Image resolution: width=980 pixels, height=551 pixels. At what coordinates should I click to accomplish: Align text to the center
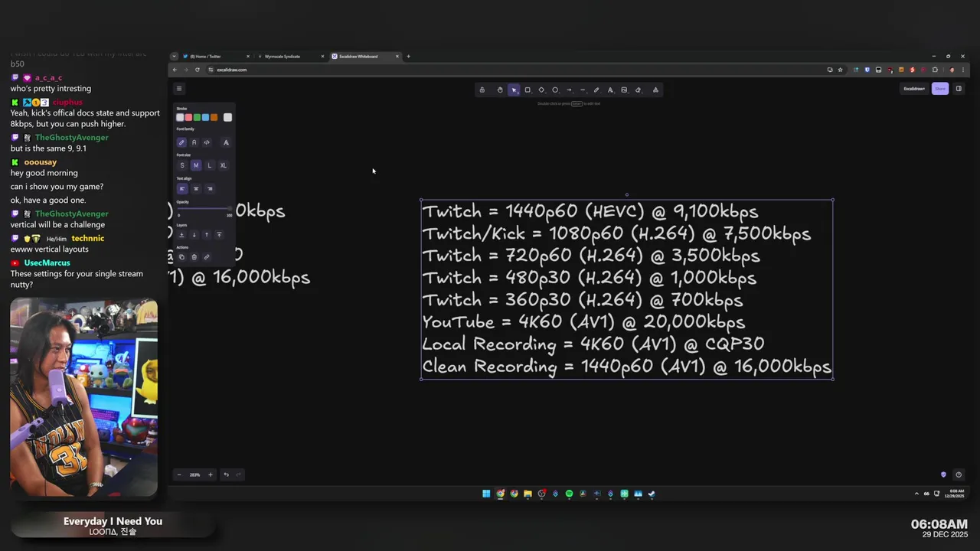pyautogui.click(x=195, y=188)
